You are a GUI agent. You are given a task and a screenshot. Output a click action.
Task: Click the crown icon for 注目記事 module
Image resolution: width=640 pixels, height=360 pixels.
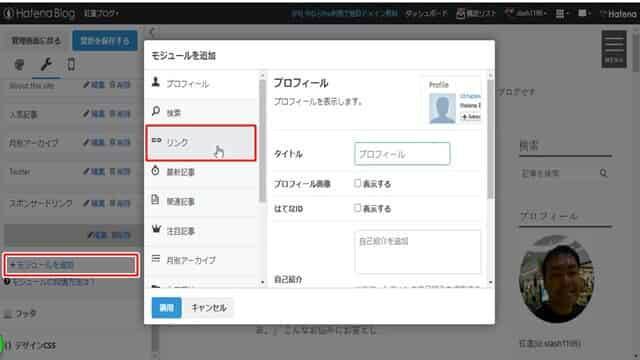click(156, 230)
